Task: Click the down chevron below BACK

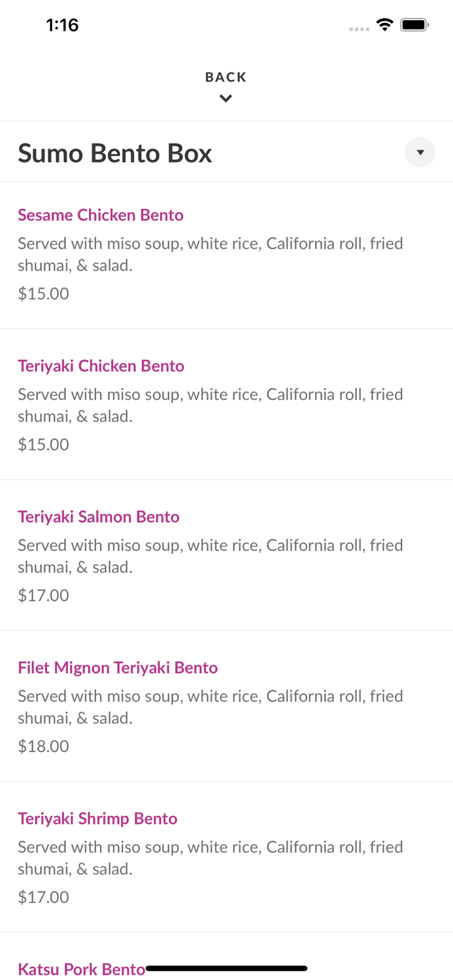Action: [x=226, y=99]
